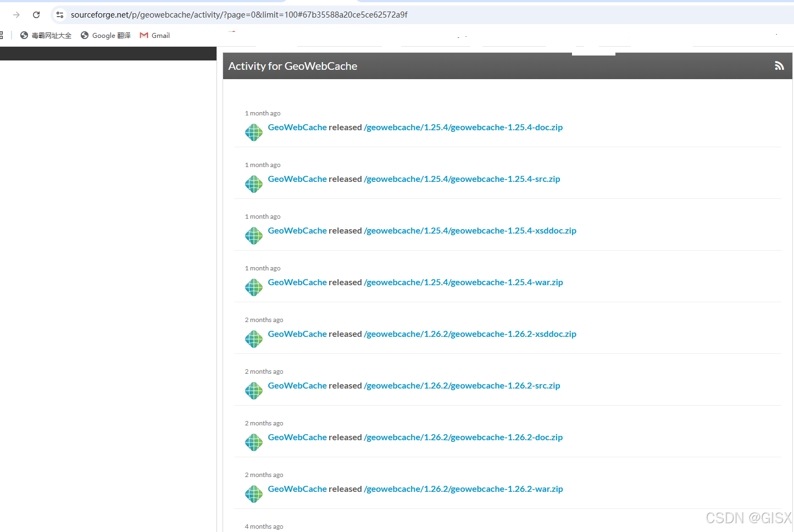This screenshot has height=532, width=794.
Task: Open geowebcache-1.25.4-src.zip file link
Action: (462, 179)
